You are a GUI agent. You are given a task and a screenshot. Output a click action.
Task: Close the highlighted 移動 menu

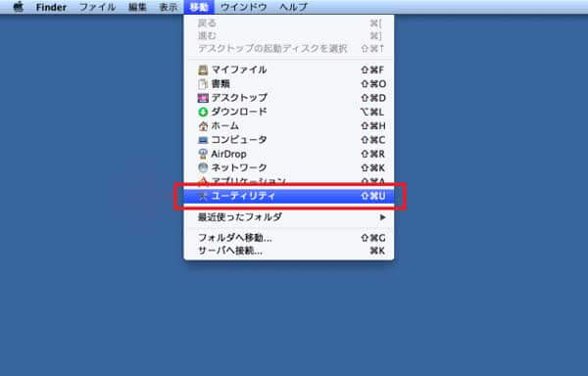coord(199,7)
